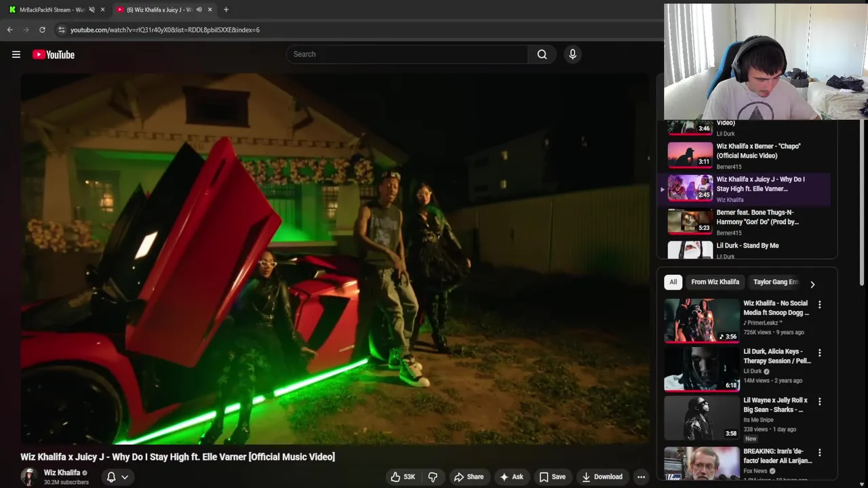Open more actions ellipsis under video
The width and height of the screenshot is (868, 488).
pyautogui.click(x=641, y=476)
